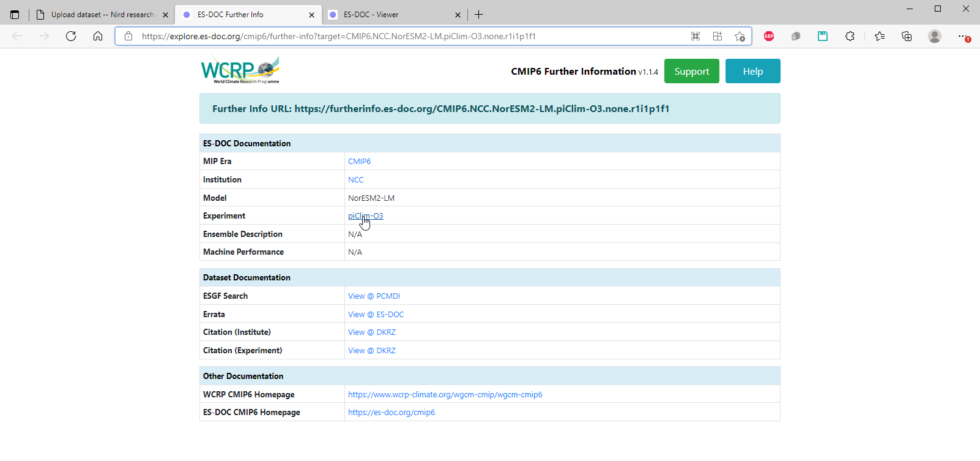This screenshot has width=980, height=461.
Task: Open the WCRP CMIP6 homepage URL link
Action: coord(445,395)
